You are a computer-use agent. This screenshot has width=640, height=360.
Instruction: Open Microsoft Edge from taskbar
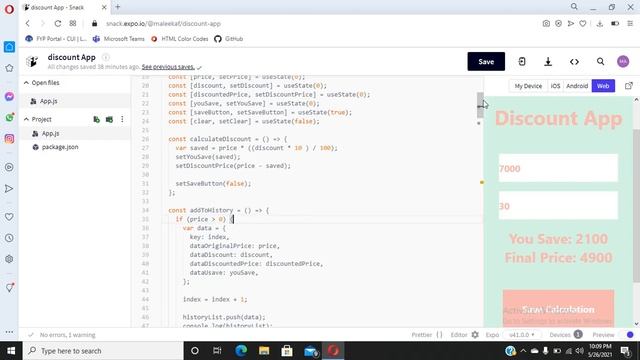click(x=241, y=351)
